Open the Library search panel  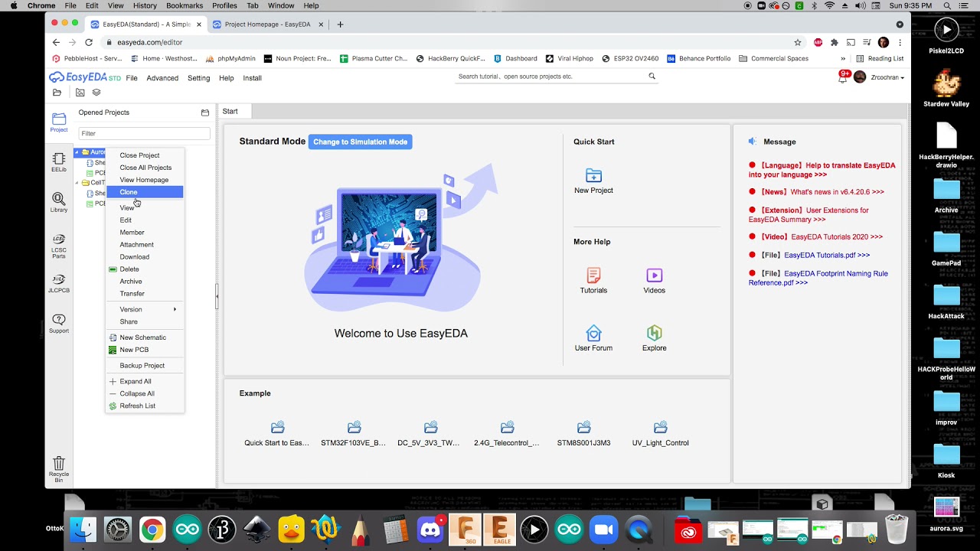coord(59,201)
